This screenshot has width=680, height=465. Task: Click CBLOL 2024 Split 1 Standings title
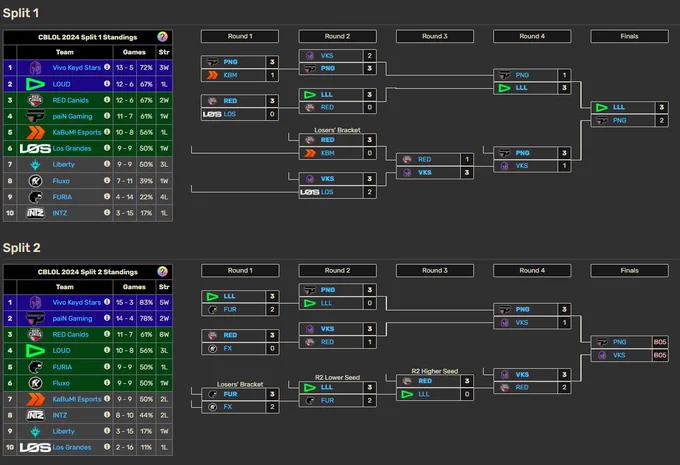click(x=88, y=37)
